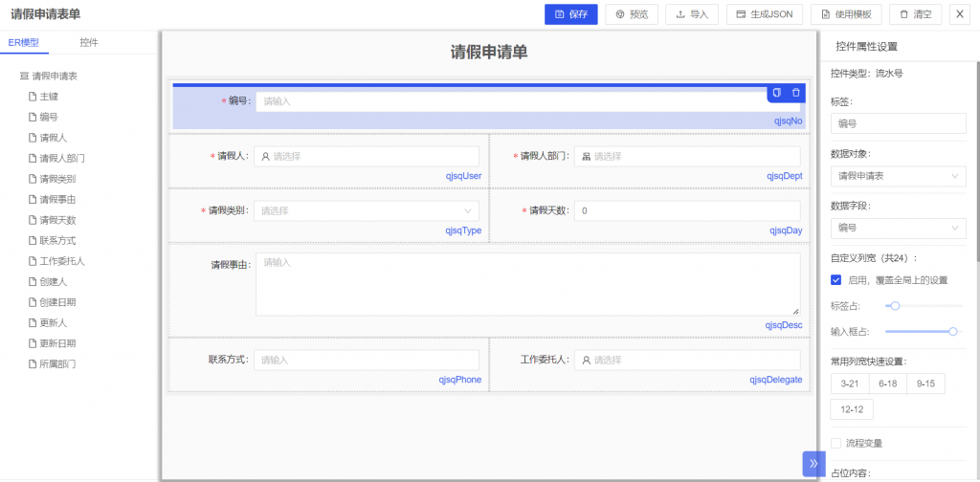Click the JSON icon beside 生成JSON
The width and height of the screenshot is (980, 482).
[x=742, y=14]
